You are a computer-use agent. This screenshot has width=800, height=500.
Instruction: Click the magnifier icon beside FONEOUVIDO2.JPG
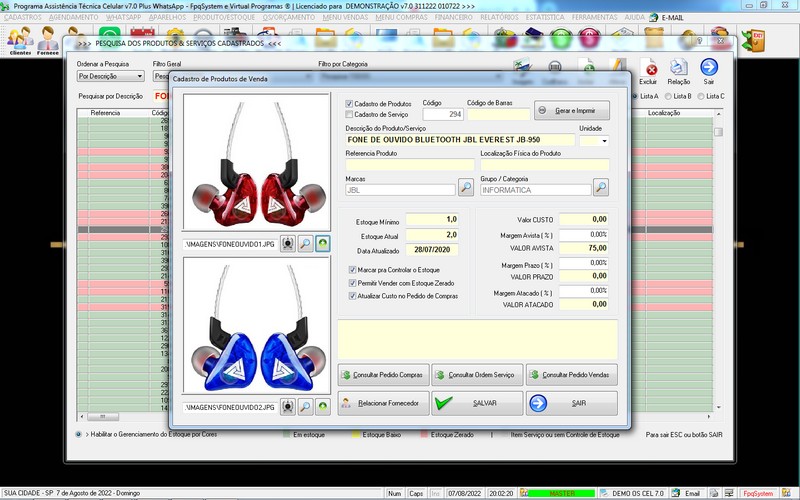coord(305,407)
